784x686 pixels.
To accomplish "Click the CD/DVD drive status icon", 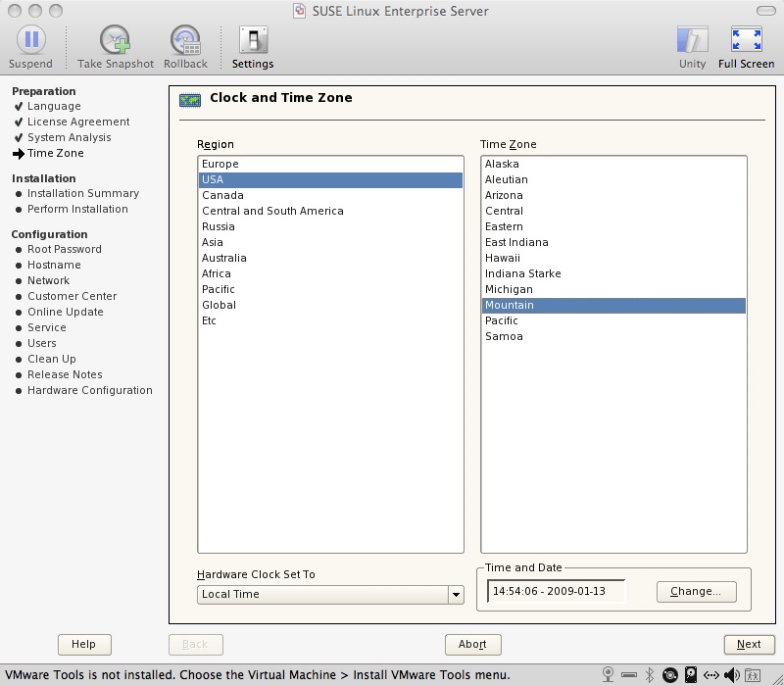I will pos(670,675).
